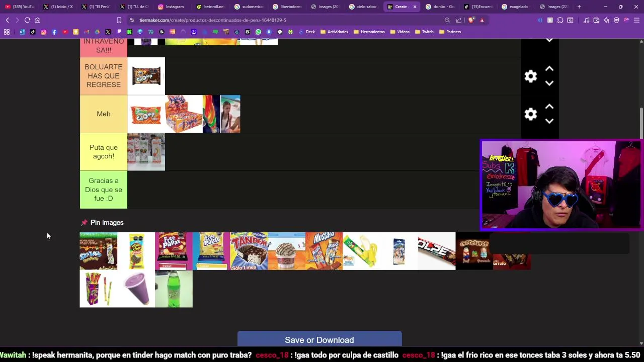
Task: Click the Save or Download button
Action: point(319,340)
